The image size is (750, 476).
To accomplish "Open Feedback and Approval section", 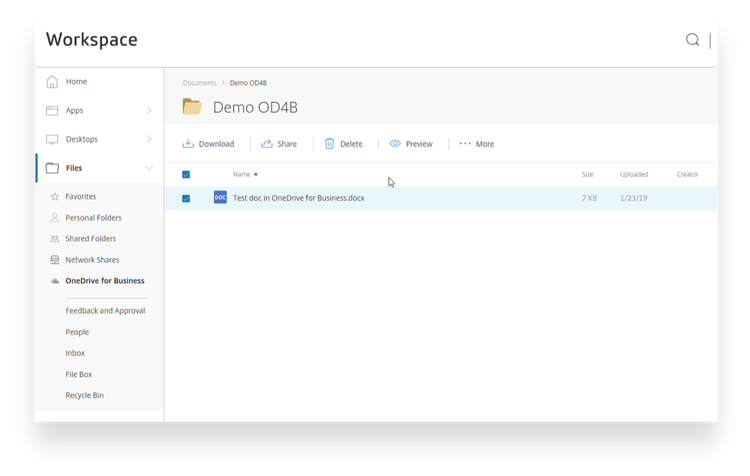I will coord(105,311).
